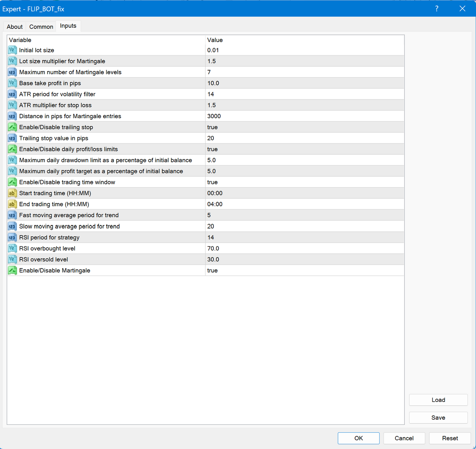Toggle the Enable/Disable trailing stop true value

tap(212, 127)
